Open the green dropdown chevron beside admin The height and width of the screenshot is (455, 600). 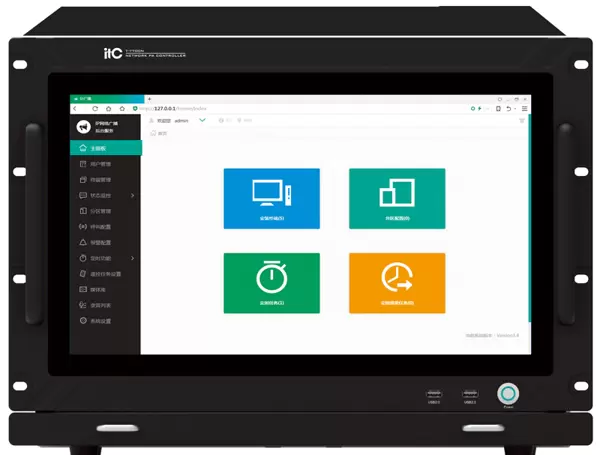202,120
